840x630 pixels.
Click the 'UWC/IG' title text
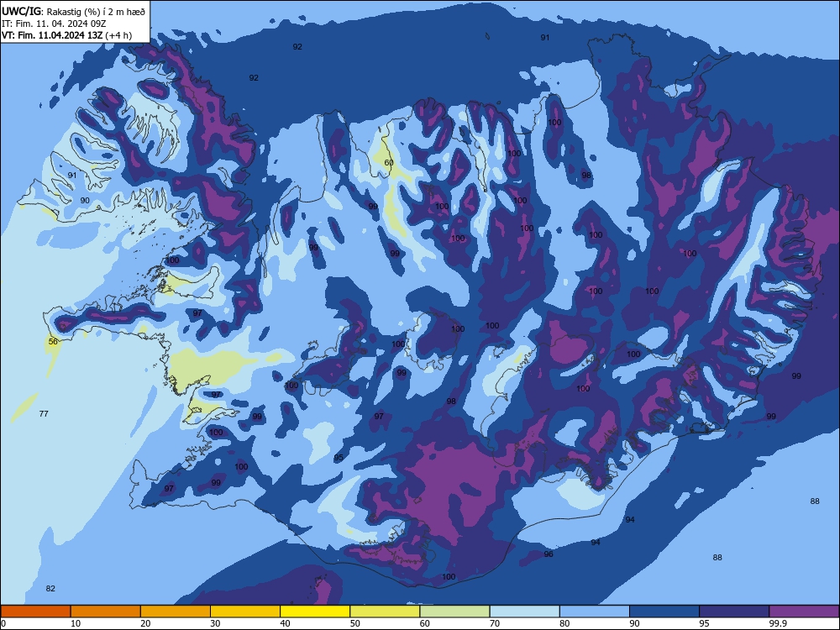coord(21,11)
